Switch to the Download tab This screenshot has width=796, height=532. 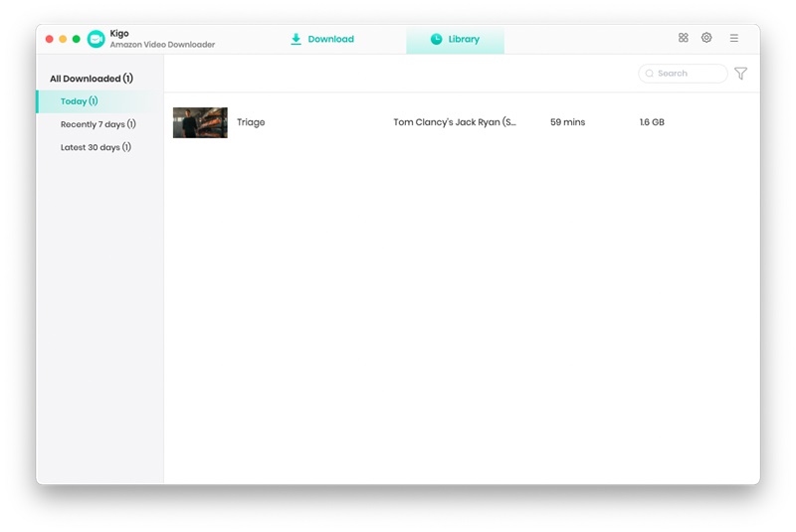322,39
